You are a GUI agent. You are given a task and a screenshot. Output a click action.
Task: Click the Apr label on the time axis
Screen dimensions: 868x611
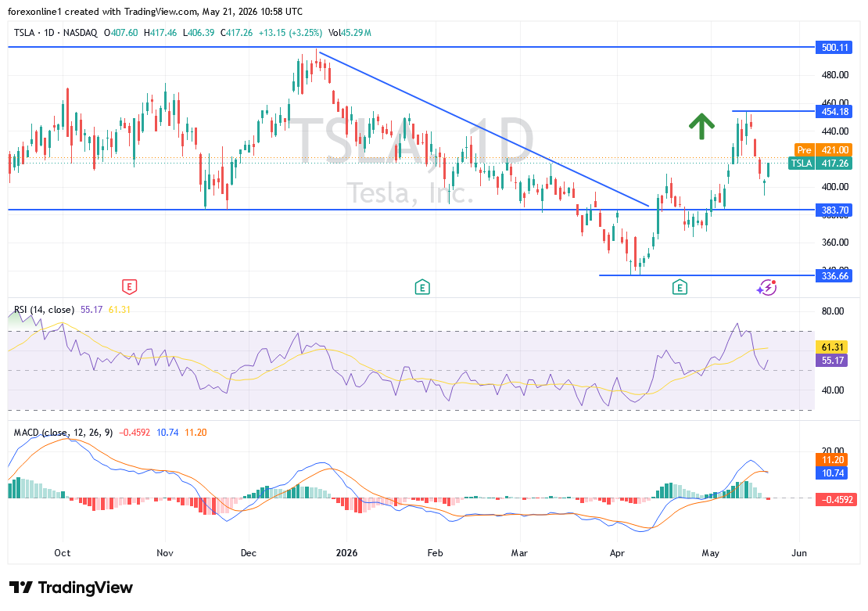pyautogui.click(x=617, y=553)
